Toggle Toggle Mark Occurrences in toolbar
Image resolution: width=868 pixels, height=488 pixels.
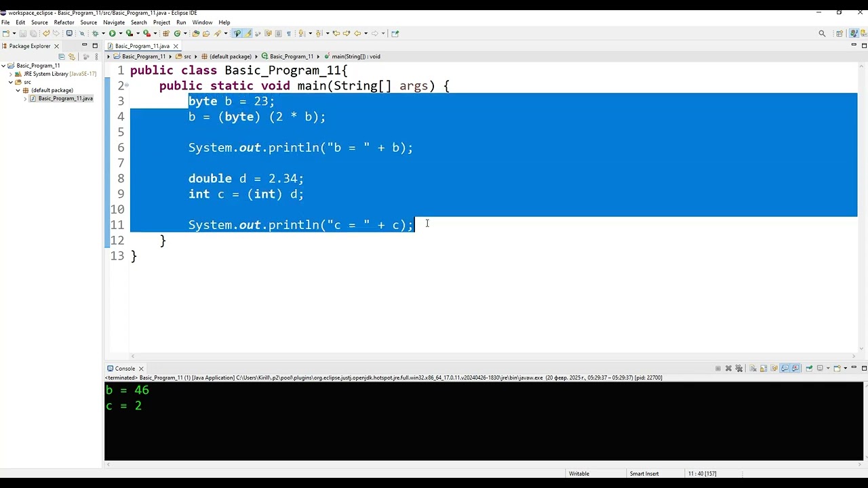pyautogui.click(x=248, y=33)
